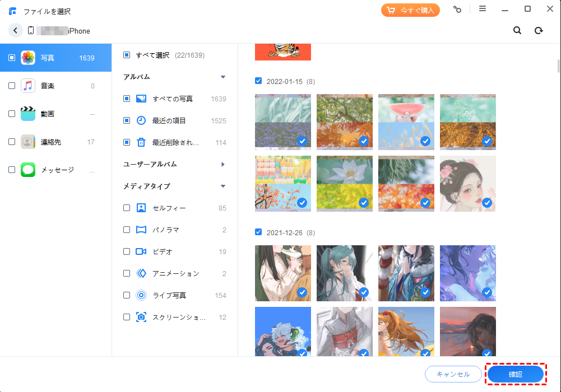Click the スクリーンショ... capture icon
Viewport: 561px width, 392px height.
[x=141, y=317]
